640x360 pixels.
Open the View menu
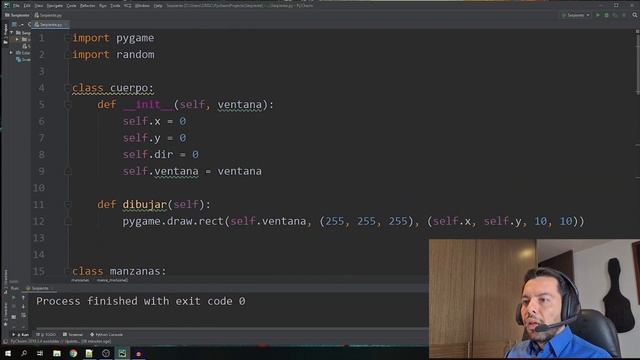[x=39, y=6]
